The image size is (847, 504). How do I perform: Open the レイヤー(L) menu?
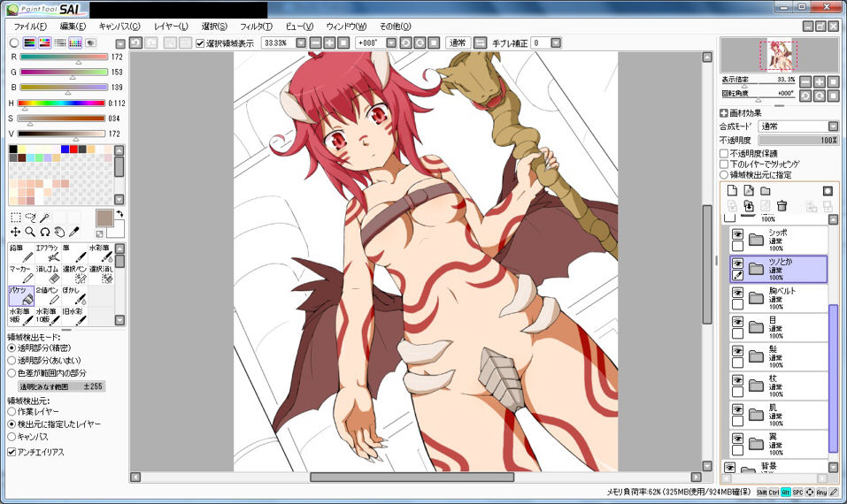(171, 26)
